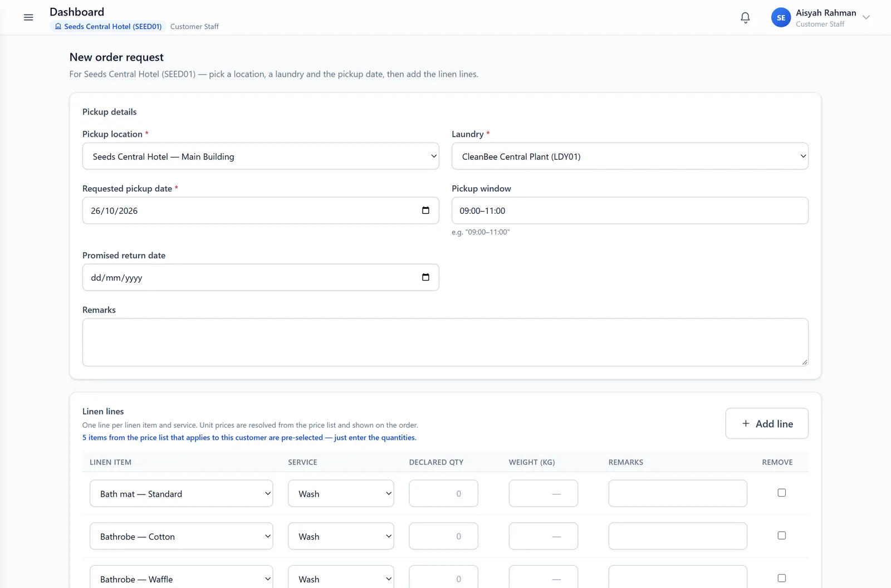This screenshot has height=588, width=891.
Task: Open linen item dropdown for Bath mat — Standard
Action: click(181, 494)
